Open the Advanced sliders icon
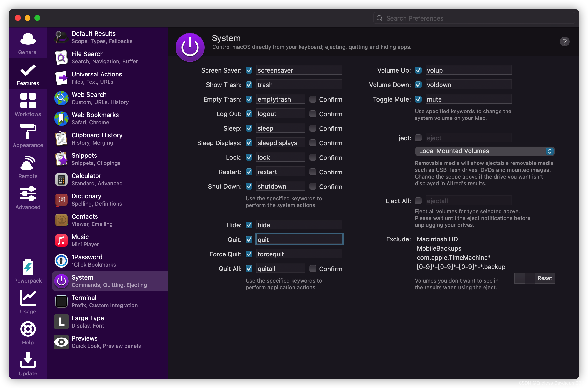The width and height of the screenshot is (588, 388). [28, 194]
